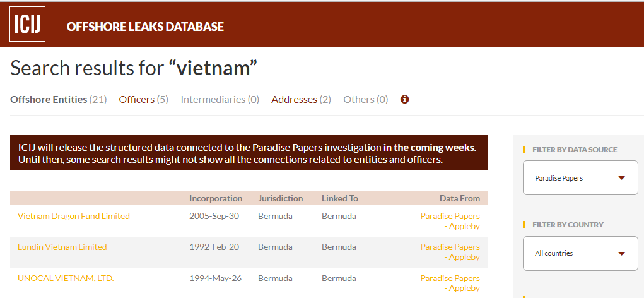This screenshot has height=298, width=644.
Task: Open Paradise Papers link in Lundin Vietnam row
Action: coord(450,251)
